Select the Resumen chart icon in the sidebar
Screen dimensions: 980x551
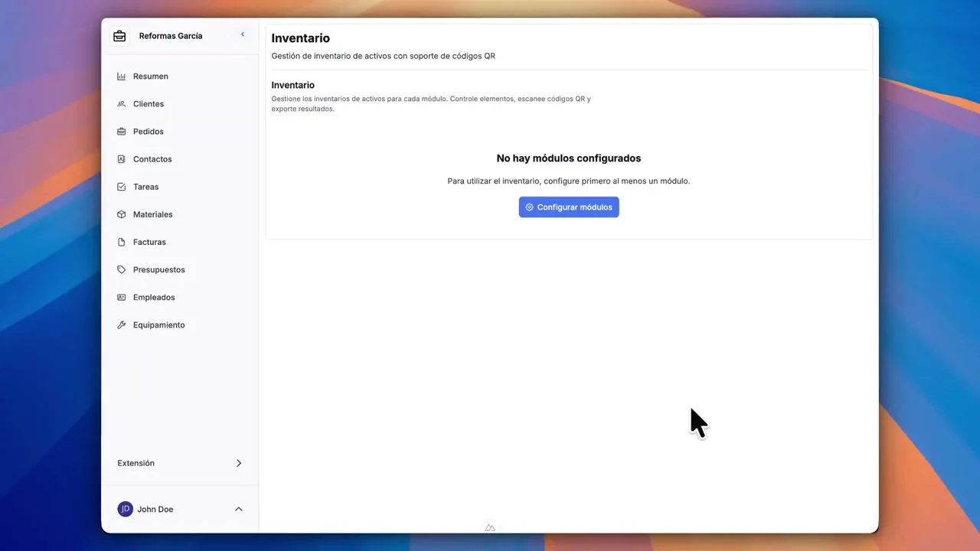click(x=122, y=76)
